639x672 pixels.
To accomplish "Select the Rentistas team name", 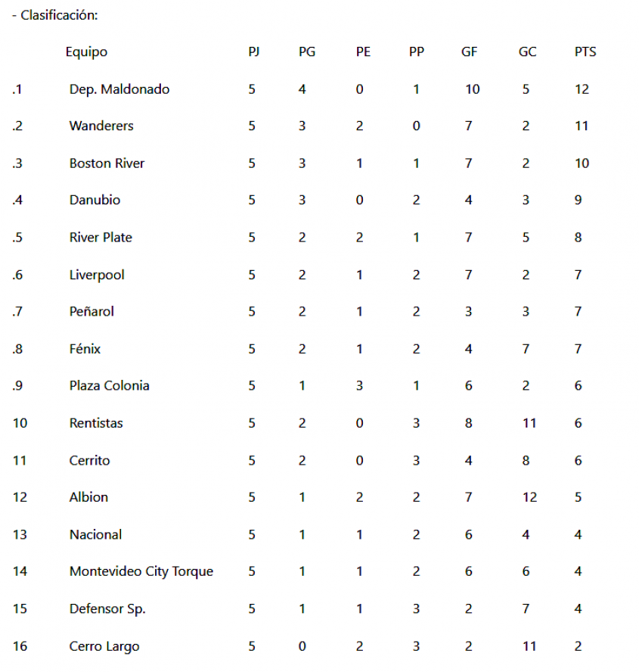I will [96, 423].
